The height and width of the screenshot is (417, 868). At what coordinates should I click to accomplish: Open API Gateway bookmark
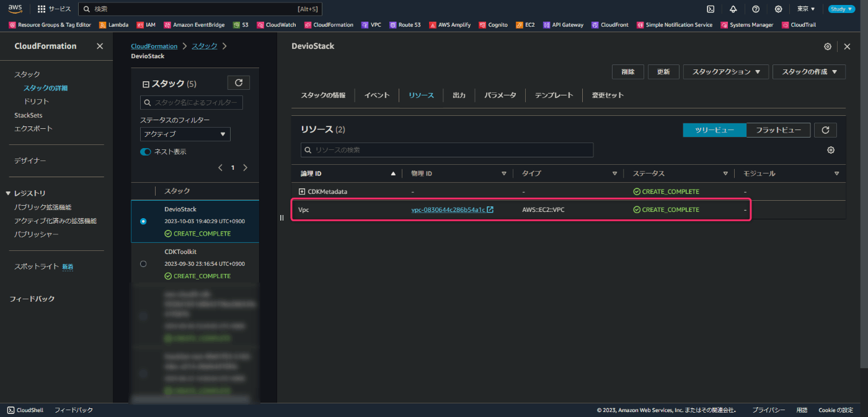pos(564,25)
